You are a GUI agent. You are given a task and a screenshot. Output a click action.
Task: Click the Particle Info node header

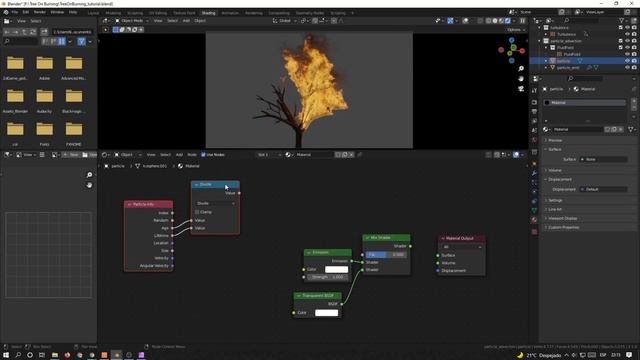pyautogui.click(x=149, y=204)
